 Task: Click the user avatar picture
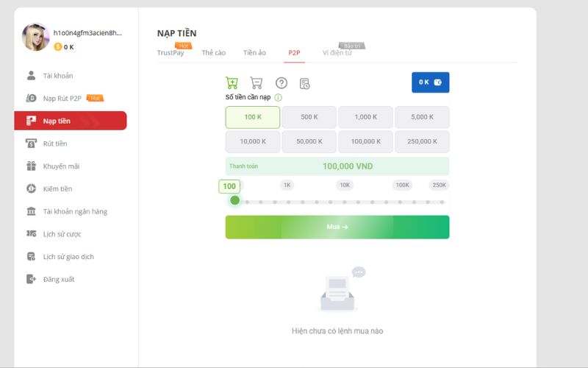pyautogui.click(x=35, y=37)
